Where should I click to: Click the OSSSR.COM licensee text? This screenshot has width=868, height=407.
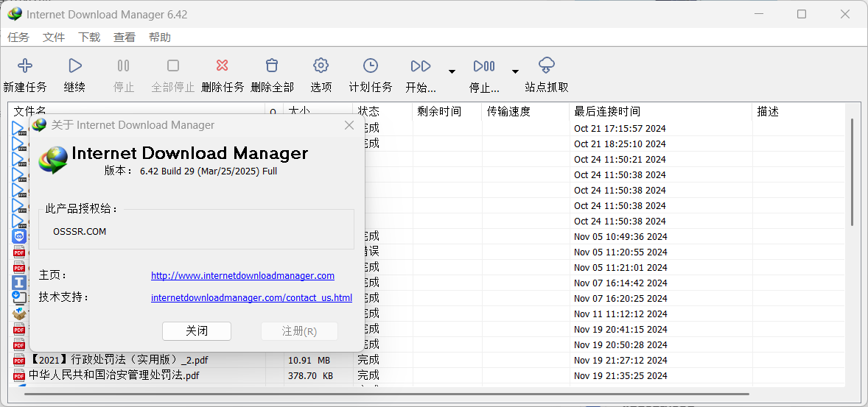tap(80, 232)
